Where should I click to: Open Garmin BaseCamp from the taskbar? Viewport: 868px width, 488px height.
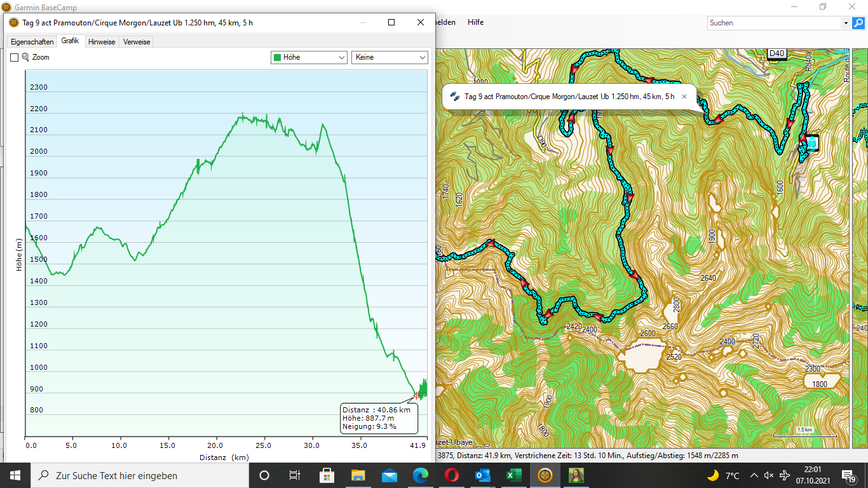[x=545, y=475]
